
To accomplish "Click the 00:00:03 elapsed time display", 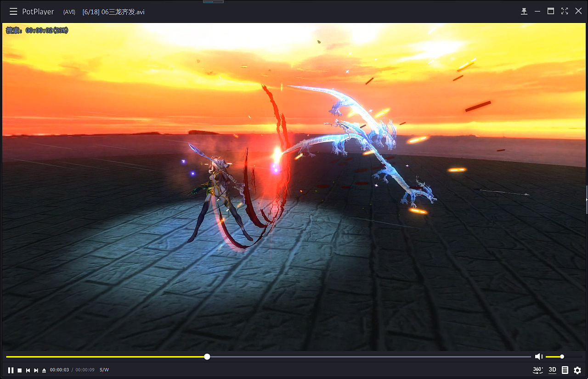I will pyautogui.click(x=59, y=369).
